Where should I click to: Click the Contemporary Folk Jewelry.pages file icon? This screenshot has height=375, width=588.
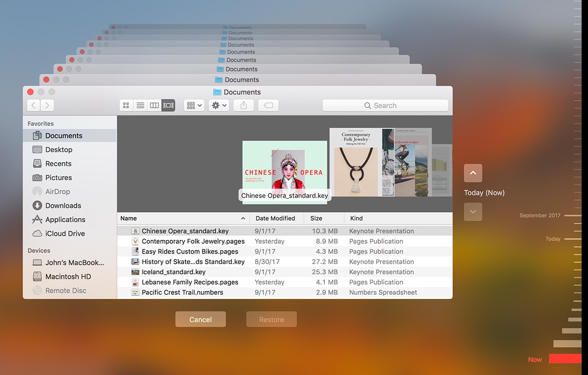pos(136,241)
